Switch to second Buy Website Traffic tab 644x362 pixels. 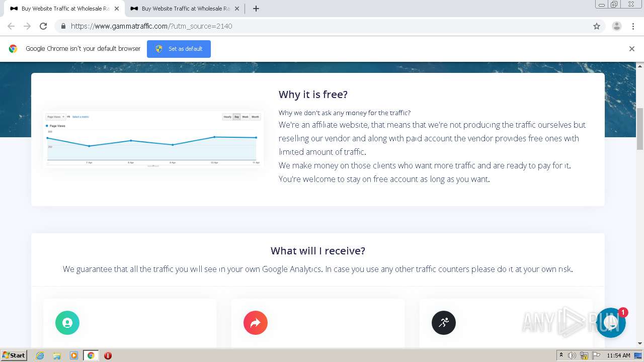(x=185, y=9)
